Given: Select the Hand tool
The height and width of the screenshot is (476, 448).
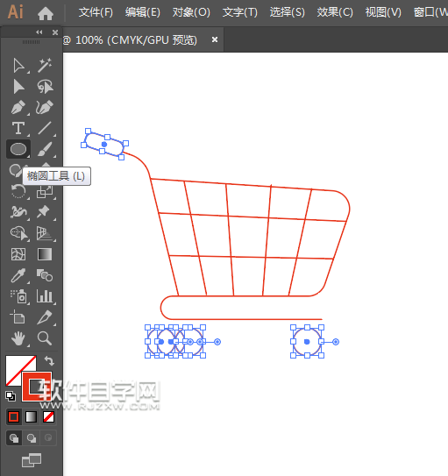Looking at the screenshot, I should (18, 338).
